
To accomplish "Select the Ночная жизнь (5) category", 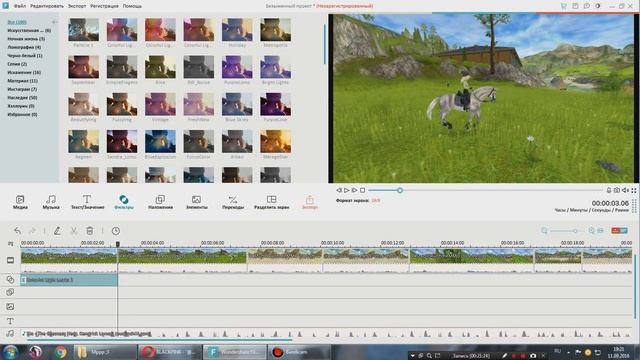I will point(26,39).
